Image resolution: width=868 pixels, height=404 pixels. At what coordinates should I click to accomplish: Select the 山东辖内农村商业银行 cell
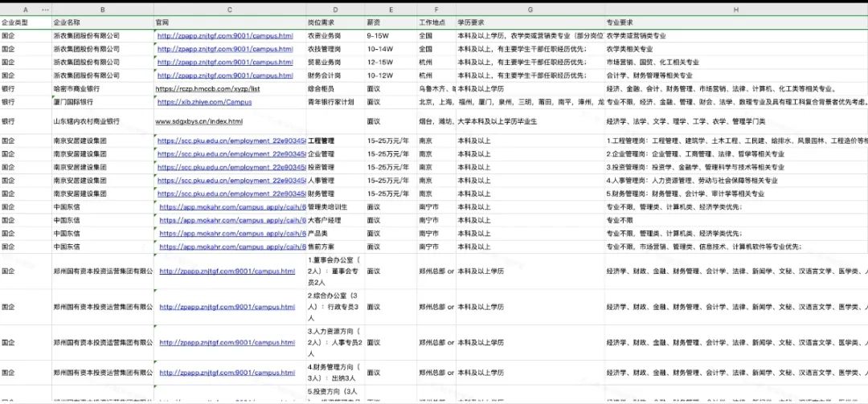click(x=102, y=120)
